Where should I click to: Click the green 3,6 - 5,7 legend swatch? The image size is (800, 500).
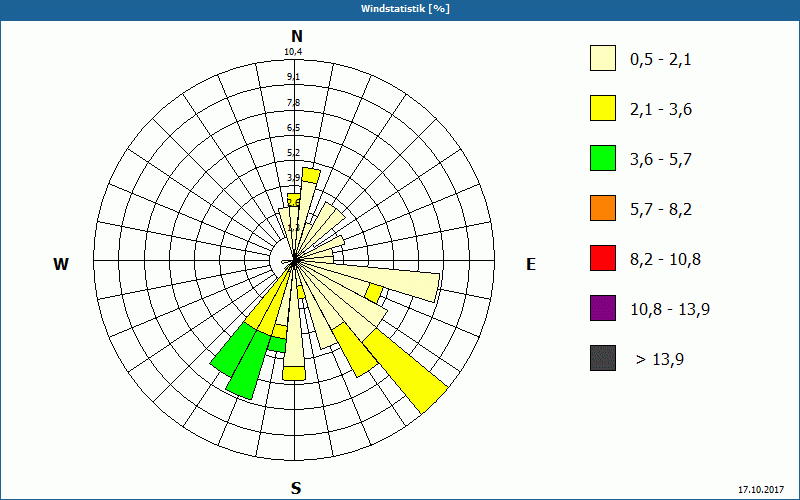(603, 158)
